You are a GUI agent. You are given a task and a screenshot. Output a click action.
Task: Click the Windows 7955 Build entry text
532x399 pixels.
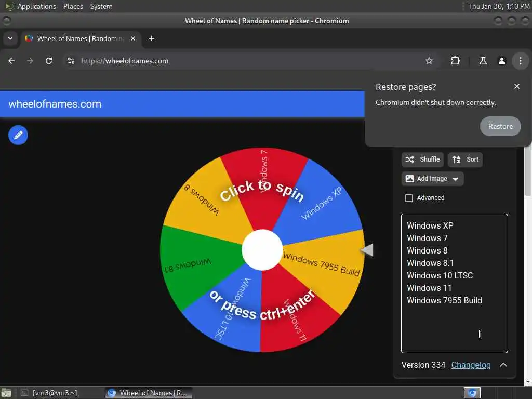tap(445, 301)
